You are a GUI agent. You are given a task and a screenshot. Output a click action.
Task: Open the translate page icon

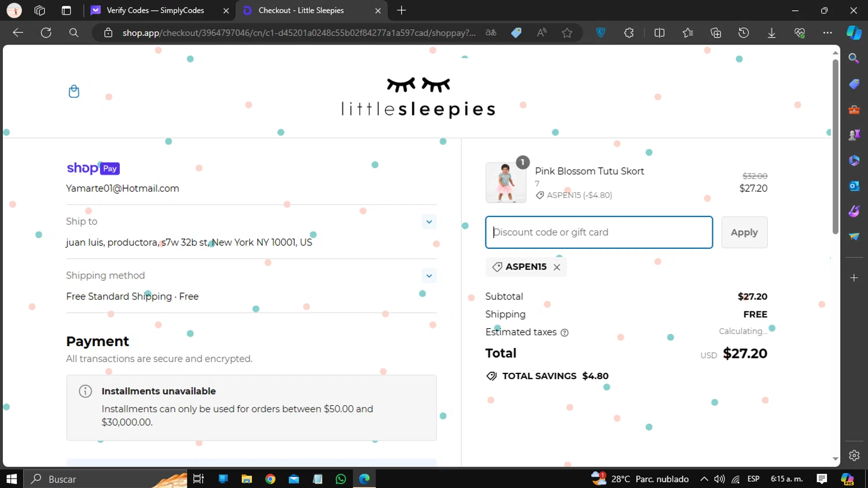tap(491, 33)
